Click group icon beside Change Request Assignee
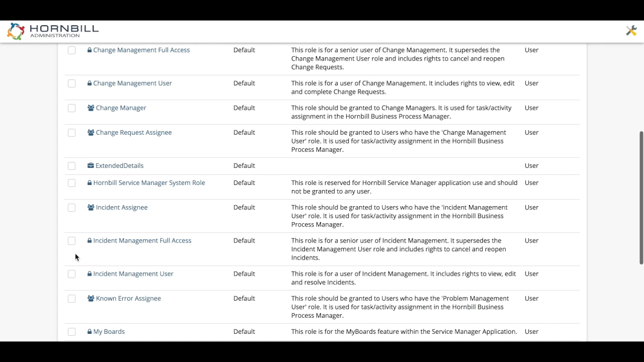 (x=91, y=133)
